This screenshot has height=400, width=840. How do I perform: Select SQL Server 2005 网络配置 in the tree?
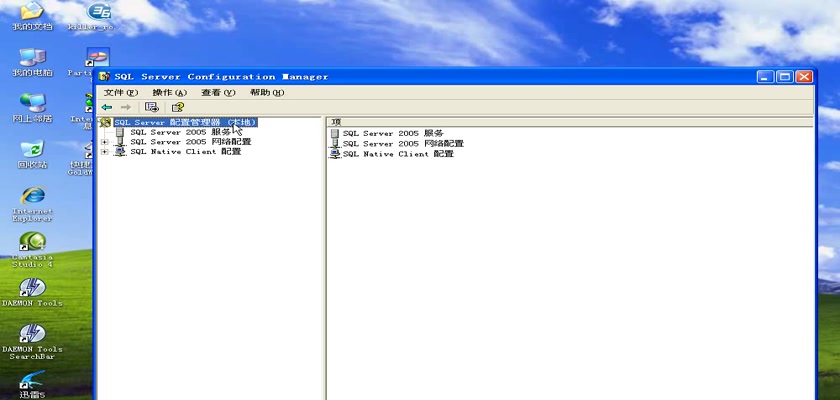point(191,142)
